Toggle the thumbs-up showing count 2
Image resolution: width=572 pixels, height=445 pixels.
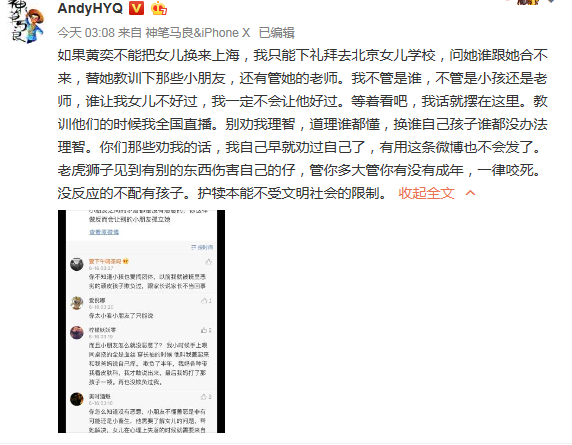[206, 330]
